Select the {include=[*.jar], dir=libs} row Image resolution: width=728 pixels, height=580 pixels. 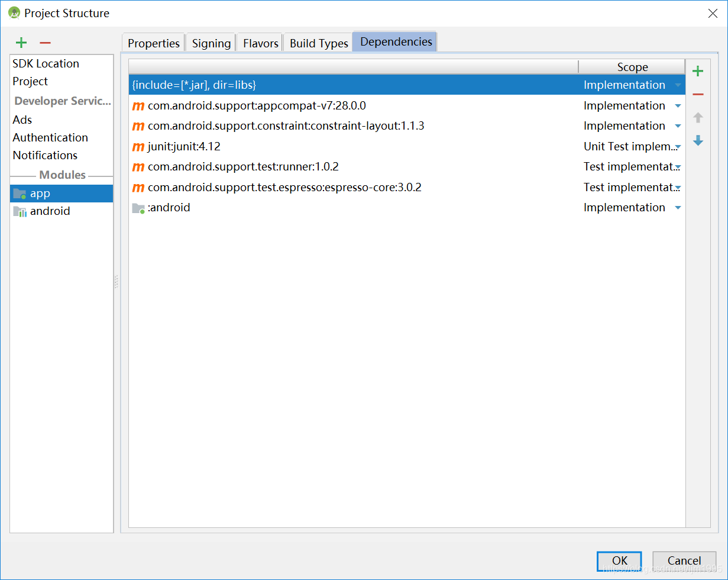(x=407, y=85)
